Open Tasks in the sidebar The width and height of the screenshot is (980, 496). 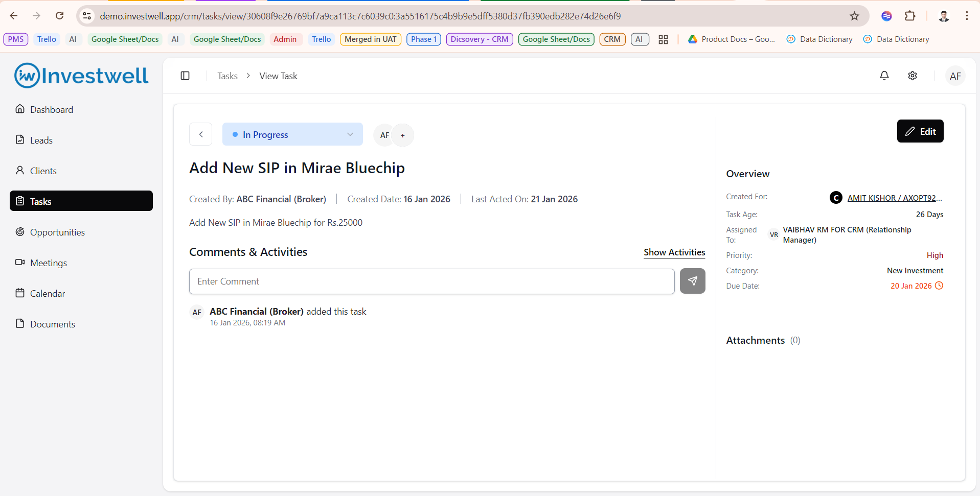81,201
